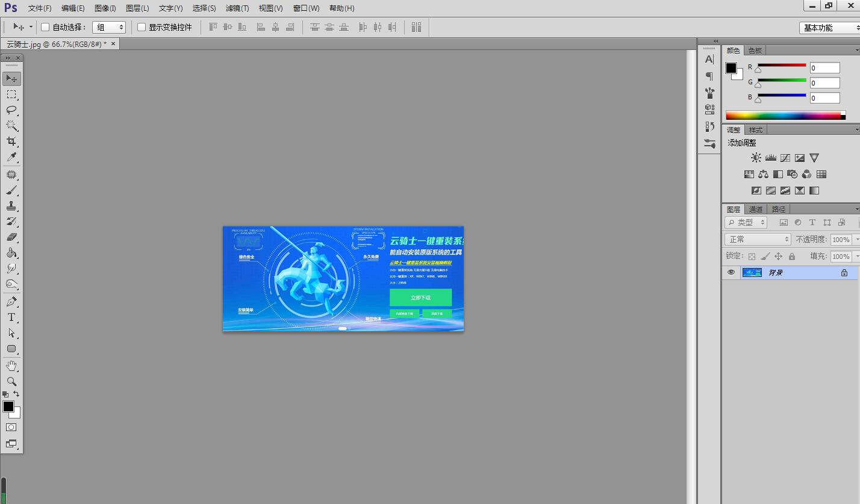Click the foreground color swatch in toolbox

click(x=8, y=406)
